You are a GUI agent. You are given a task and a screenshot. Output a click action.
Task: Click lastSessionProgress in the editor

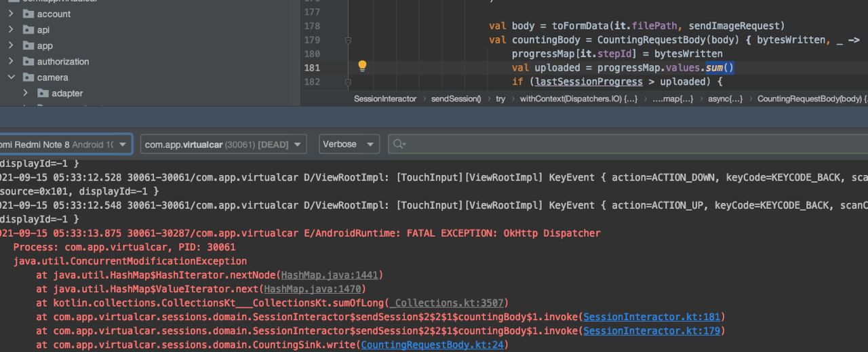[589, 82]
